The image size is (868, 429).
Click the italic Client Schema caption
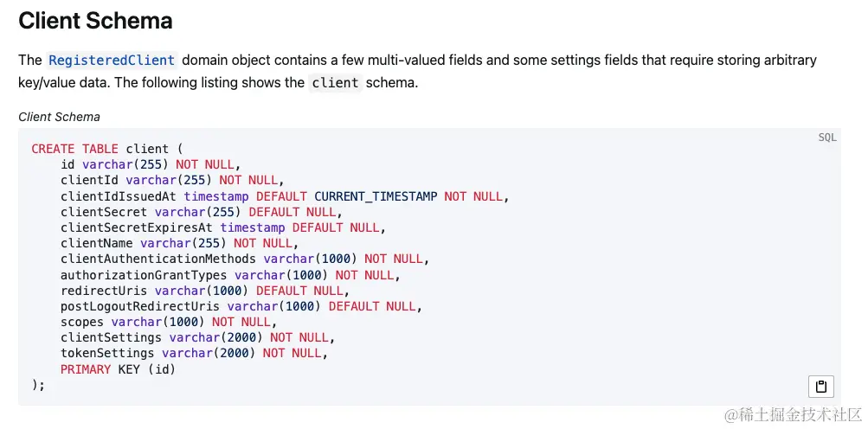pyautogui.click(x=59, y=117)
